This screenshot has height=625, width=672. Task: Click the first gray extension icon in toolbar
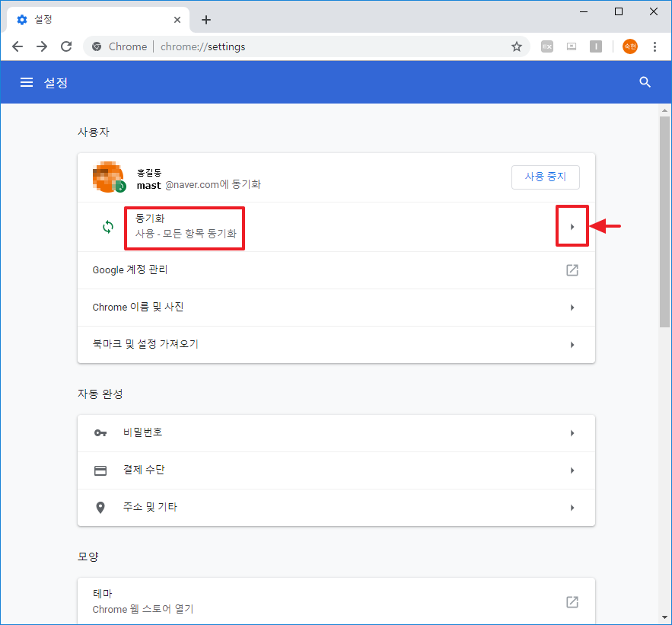(547, 46)
